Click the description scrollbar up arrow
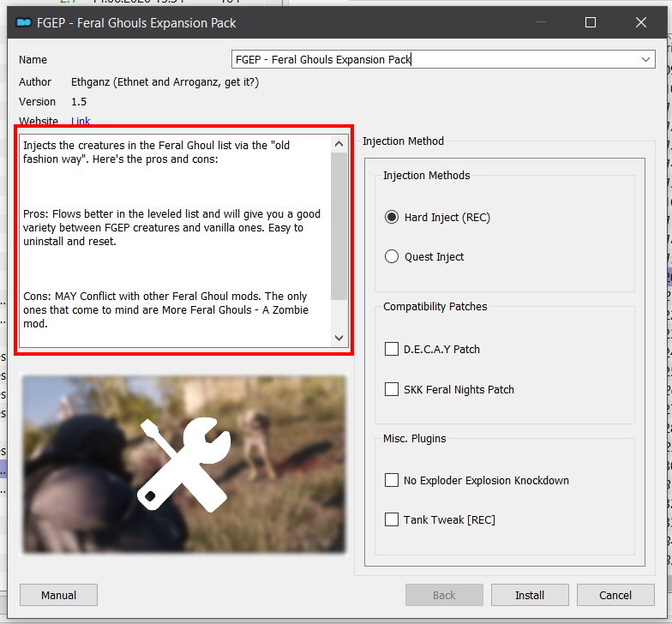Viewport: 672px width, 624px height. tap(339, 144)
